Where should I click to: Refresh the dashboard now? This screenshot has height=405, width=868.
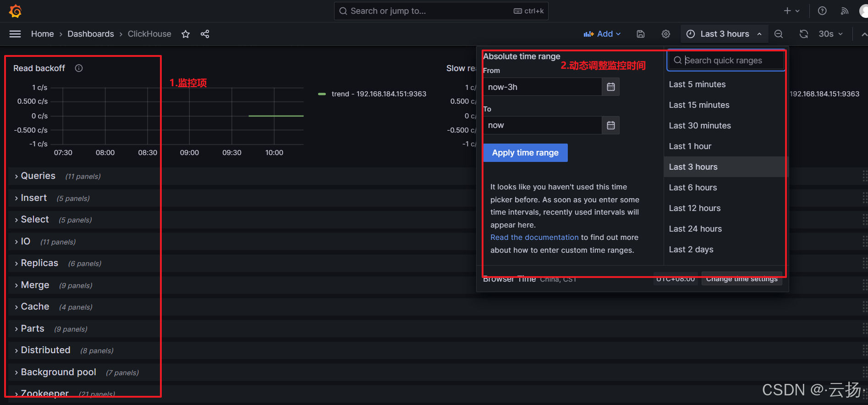click(x=804, y=34)
